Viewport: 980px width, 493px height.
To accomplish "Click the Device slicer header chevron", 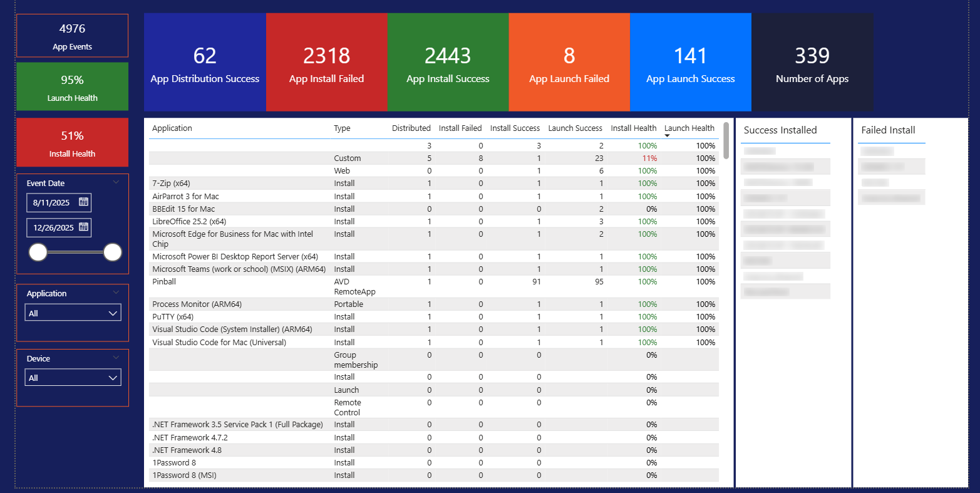I will [116, 358].
